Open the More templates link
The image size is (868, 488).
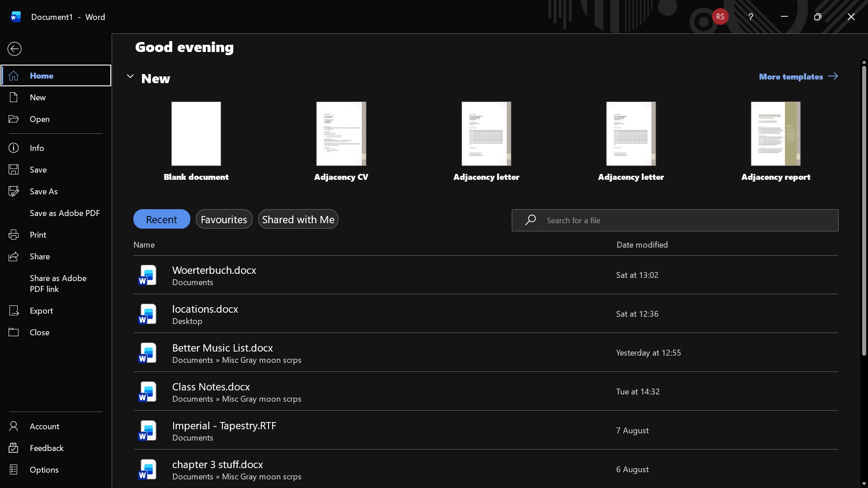(798, 76)
